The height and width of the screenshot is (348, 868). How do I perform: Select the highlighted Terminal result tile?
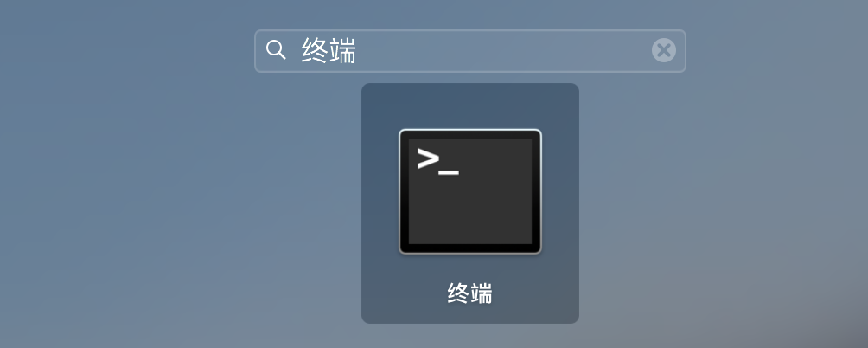[x=470, y=203]
